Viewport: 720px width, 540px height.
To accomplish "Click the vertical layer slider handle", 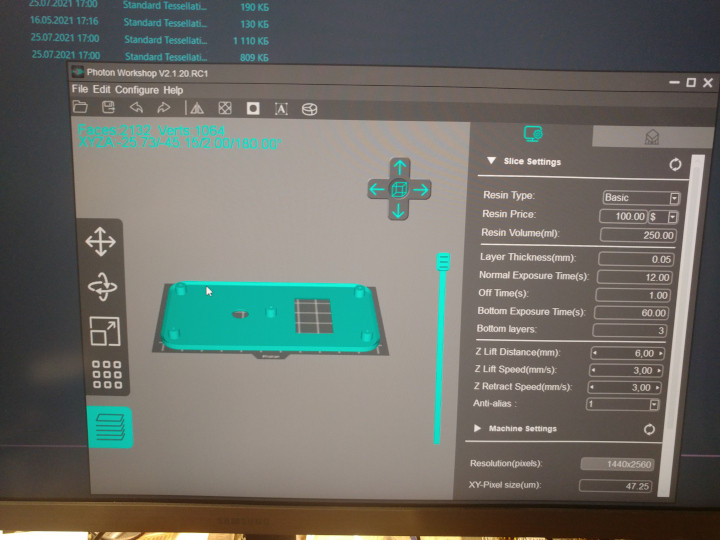I will click(x=443, y=262).
